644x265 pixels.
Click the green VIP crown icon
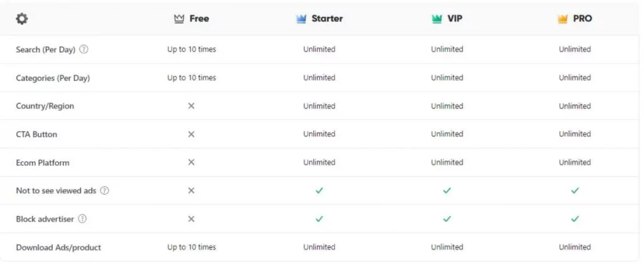coord(437,19)
